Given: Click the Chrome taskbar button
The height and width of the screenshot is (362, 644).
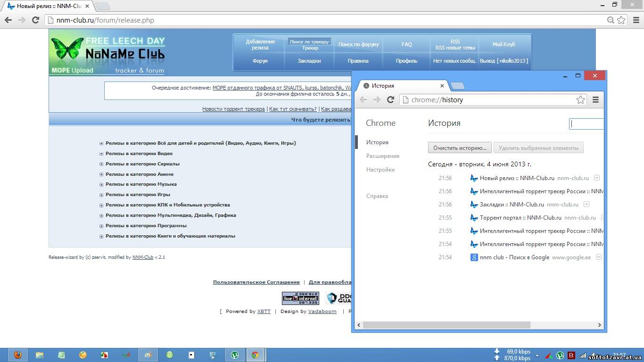Looking at the screenshot, I should [x=255, y=355].
